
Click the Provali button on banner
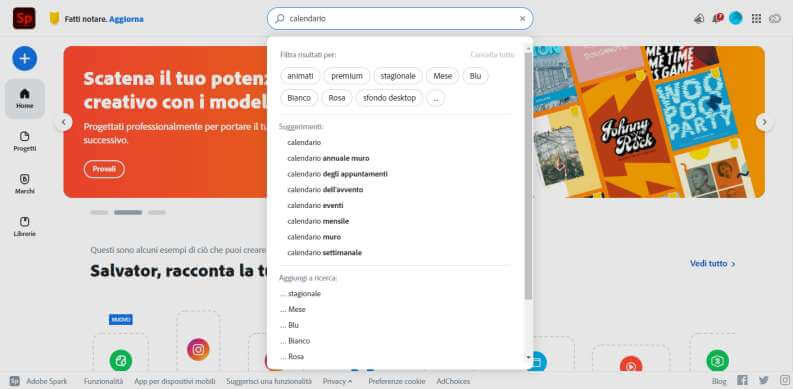click(104, 169)
